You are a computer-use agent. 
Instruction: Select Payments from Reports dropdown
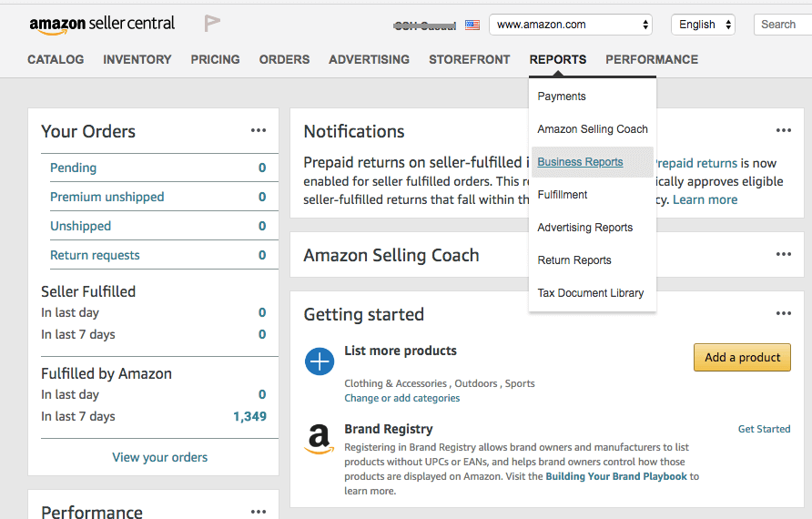[562, 97]
